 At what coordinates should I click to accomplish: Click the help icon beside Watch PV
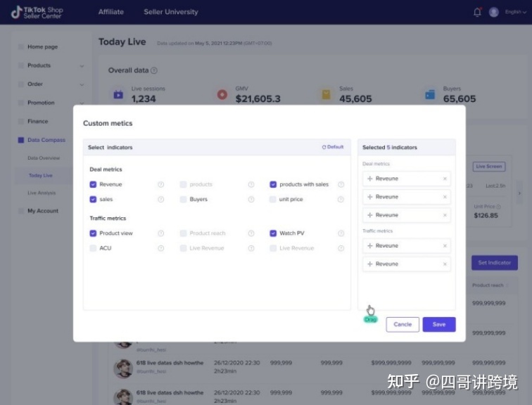pyautogui.click(x=341, y=233)
